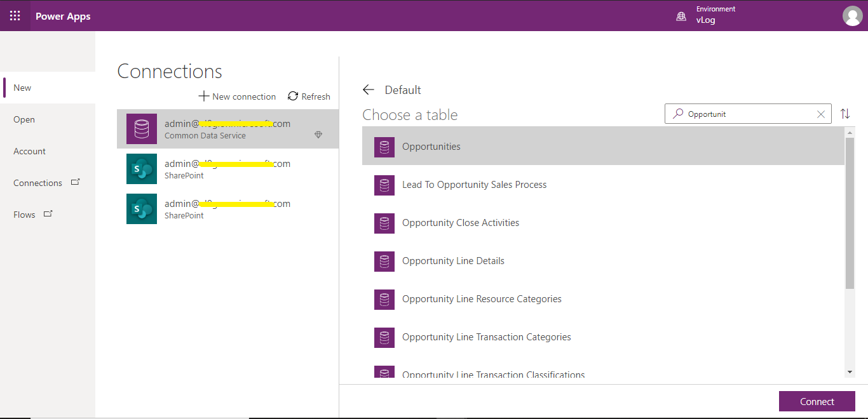The height and width of the screenshot is (419, 868).
Task: Open the Account menu item
Action: (48, 151)
